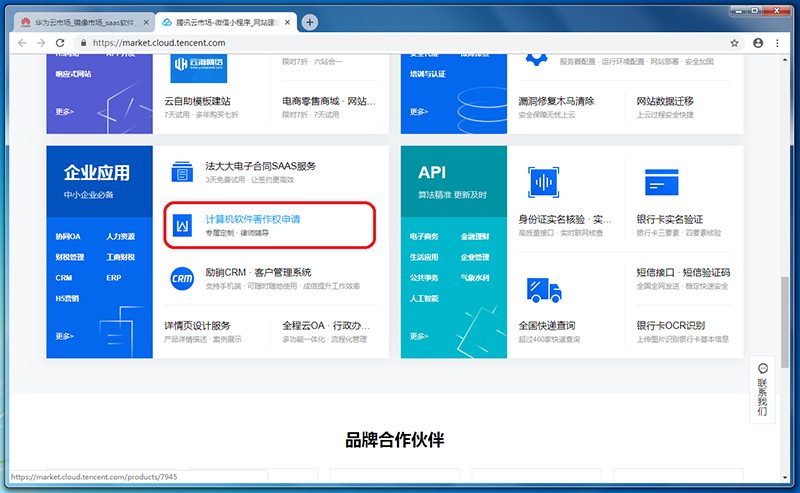This screenshot has height=493, width=800.
Task: Select 培训与认证 category
Action: pos(428,74)
